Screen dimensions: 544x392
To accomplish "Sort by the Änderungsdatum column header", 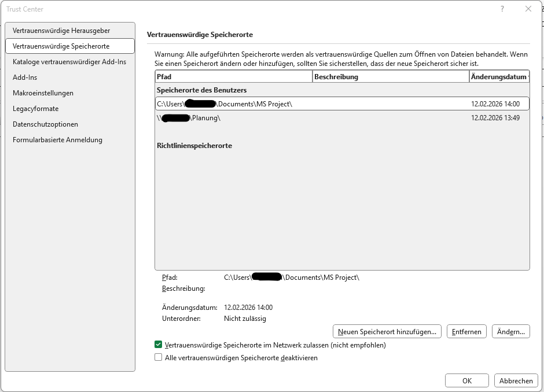I will tap(499, 76).
